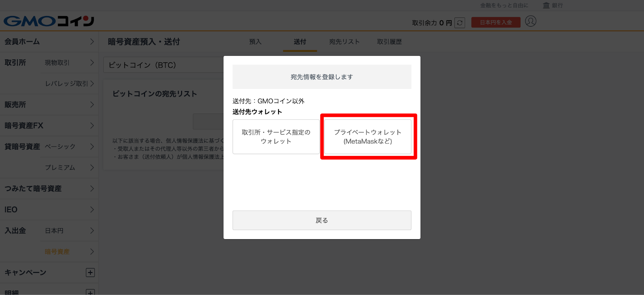
Task: Switch to the 宛先リスト tab
Action: [x=344, y=42]
